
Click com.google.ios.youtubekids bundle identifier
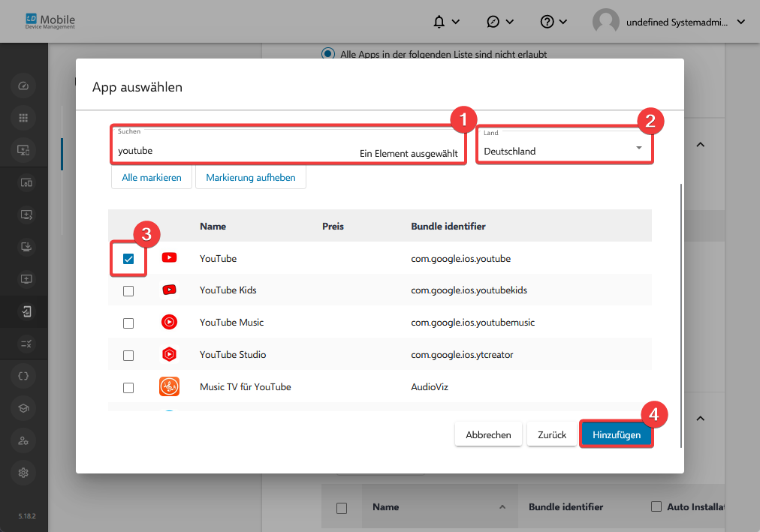coord(469,290)
